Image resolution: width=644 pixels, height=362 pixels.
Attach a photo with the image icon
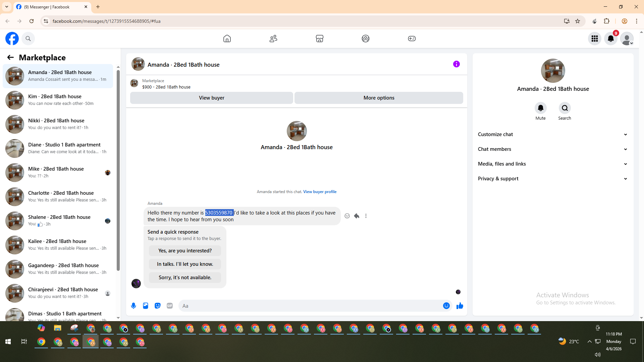[146, 306]
